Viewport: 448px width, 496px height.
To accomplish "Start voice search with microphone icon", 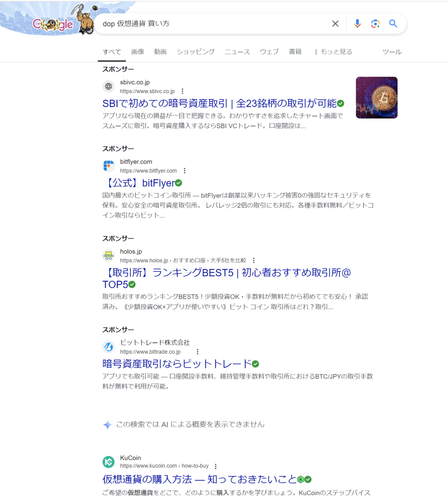I will (x=358, y=24).
